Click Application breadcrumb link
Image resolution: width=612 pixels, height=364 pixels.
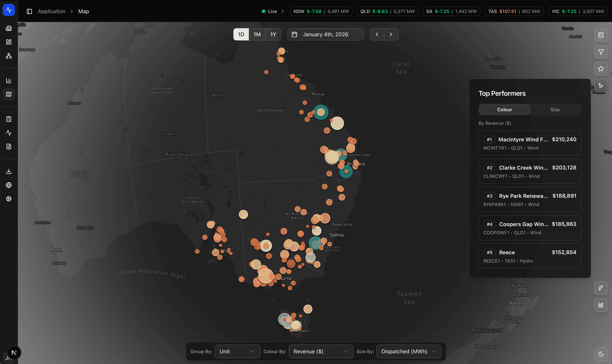pos(52,11)
